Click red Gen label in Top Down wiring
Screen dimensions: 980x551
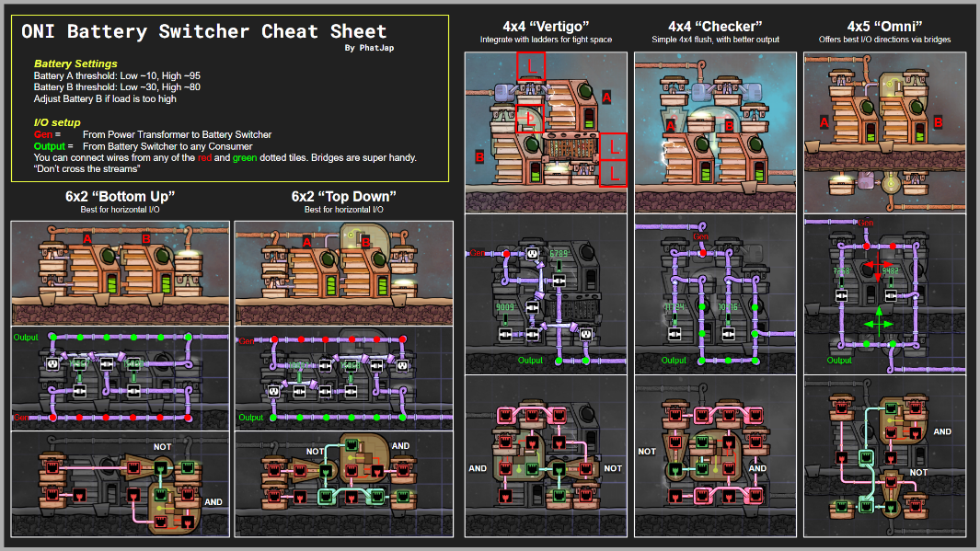coord(247,341)
